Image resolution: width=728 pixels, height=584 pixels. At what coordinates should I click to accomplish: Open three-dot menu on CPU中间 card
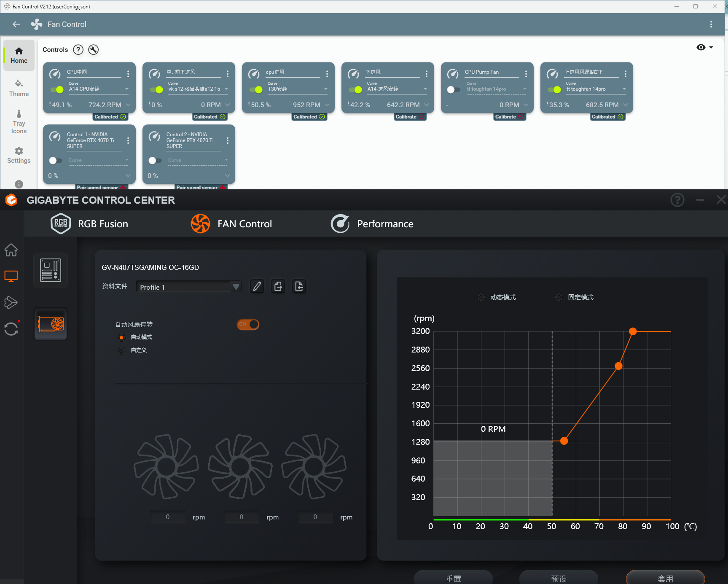pyautogui.click(x=128, y=74)
